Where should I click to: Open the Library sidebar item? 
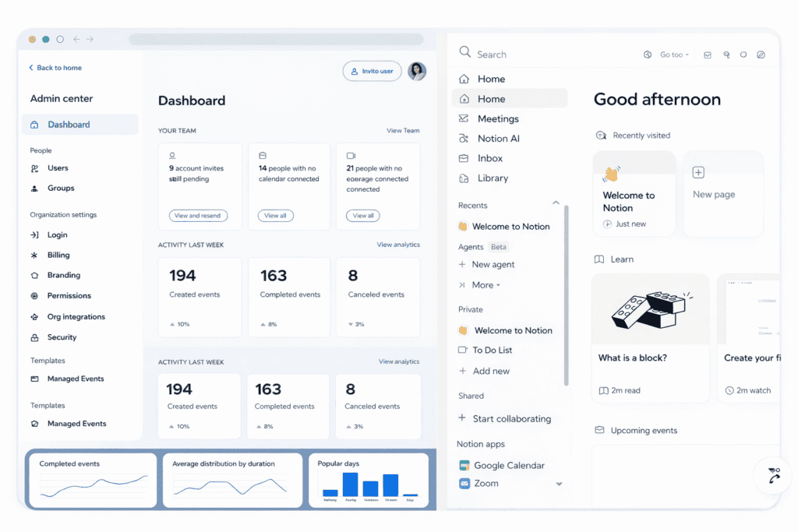[493, 178]
